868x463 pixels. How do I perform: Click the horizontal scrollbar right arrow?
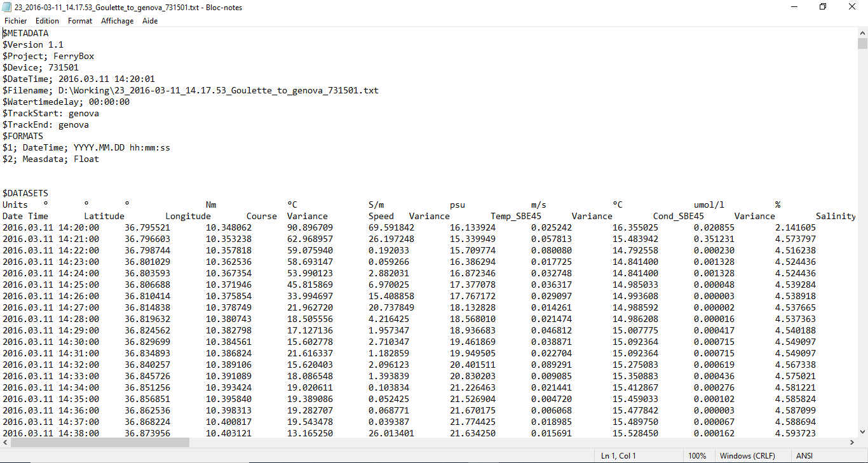point(851,442)
